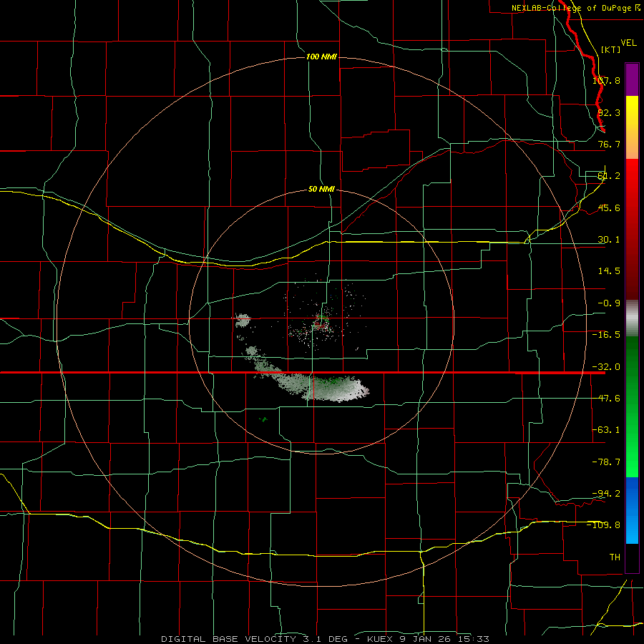The height and width of the screenshot is (644, 644).
Task: Click the -16.5 velocity scale value
Action: tap(606, 335)
